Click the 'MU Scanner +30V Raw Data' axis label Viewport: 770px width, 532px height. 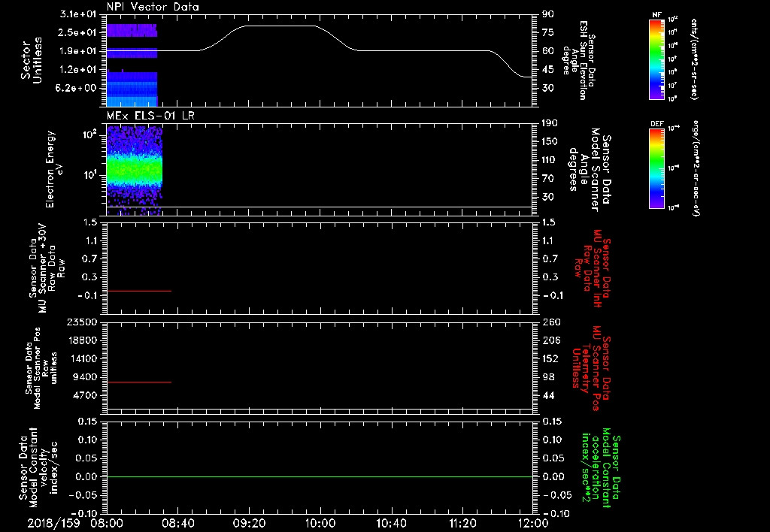pos(47,269)
